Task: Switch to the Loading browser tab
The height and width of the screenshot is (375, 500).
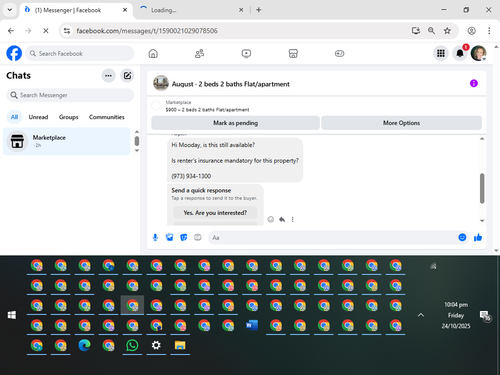Action: (x=192, y=10)
